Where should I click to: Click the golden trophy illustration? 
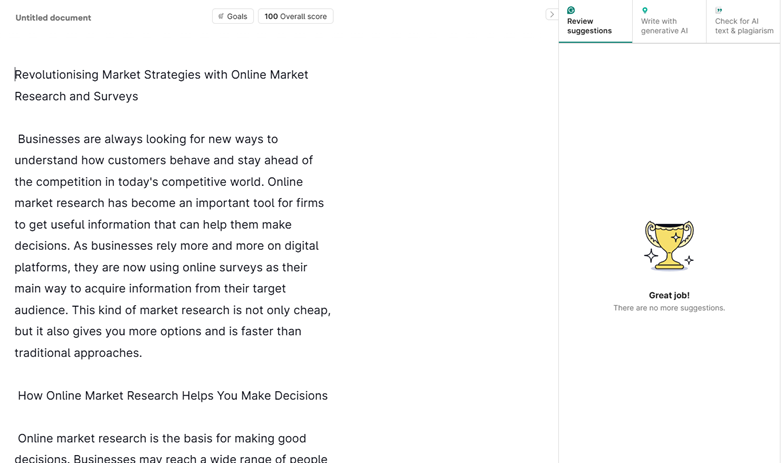coord(668,245)
